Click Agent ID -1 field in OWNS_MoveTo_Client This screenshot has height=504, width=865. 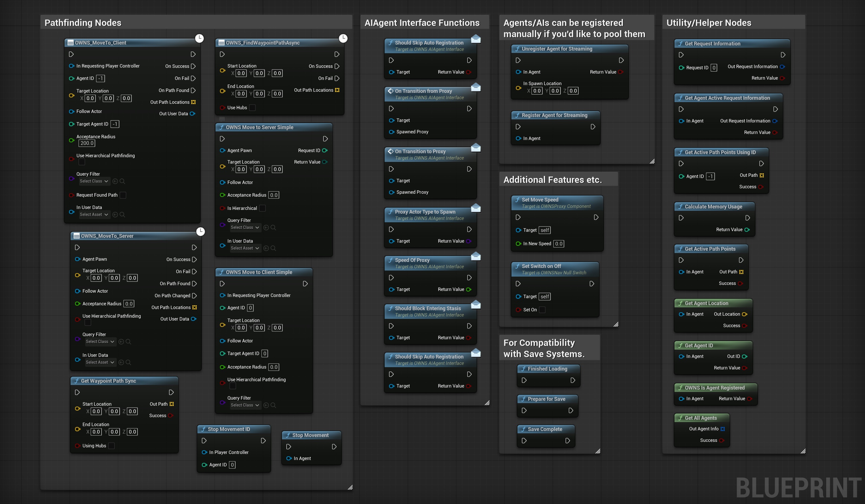coord(100,78)
